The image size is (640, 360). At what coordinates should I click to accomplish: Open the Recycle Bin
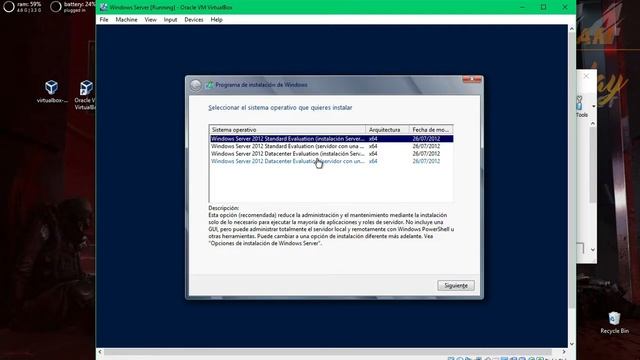[614, 323]
